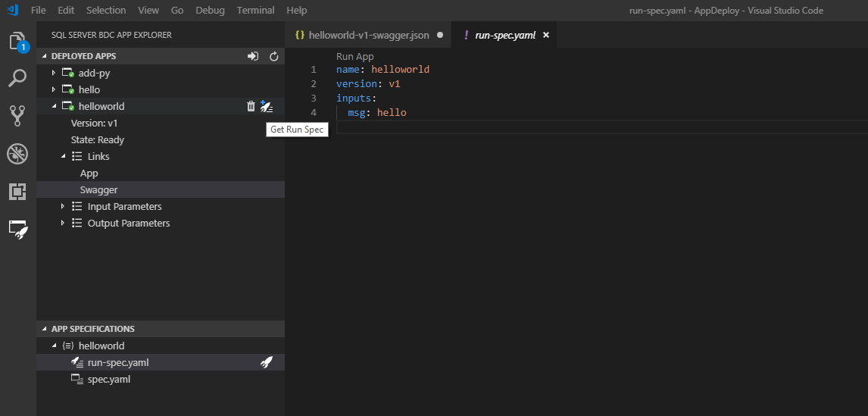Screen dimensions: 868x416
Task: Click the JSON braces icon on swagger tab
Action: 300,35
